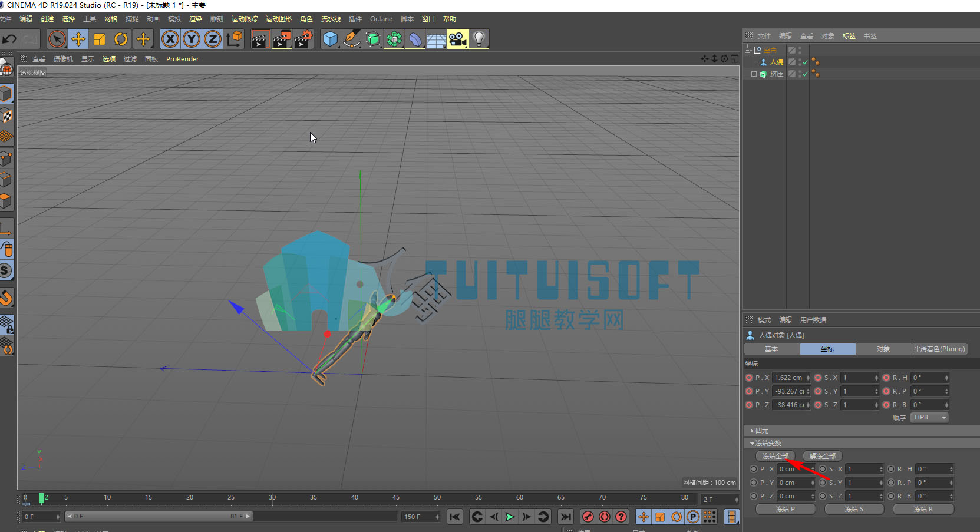Render to picture viewer
This screenshot has height=532, width=980.
click(x=281, y=39)
